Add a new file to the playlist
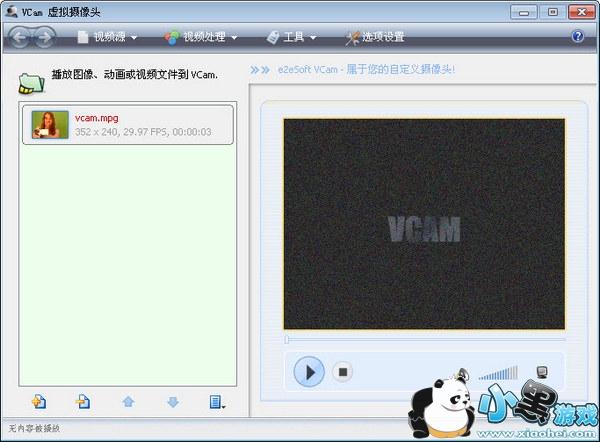Image resolution: width=600 pixels, height=442 pixels. click(39, 401)
